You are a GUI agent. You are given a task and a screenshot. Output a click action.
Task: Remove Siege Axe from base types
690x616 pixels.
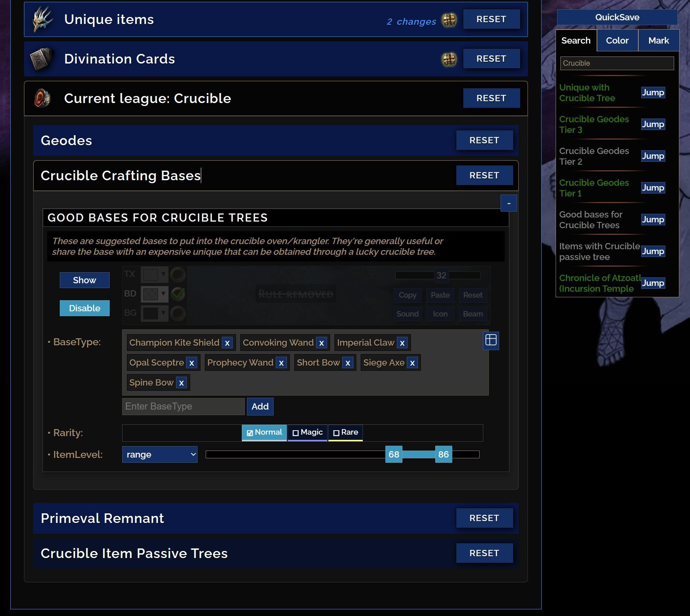coord(412,363)
